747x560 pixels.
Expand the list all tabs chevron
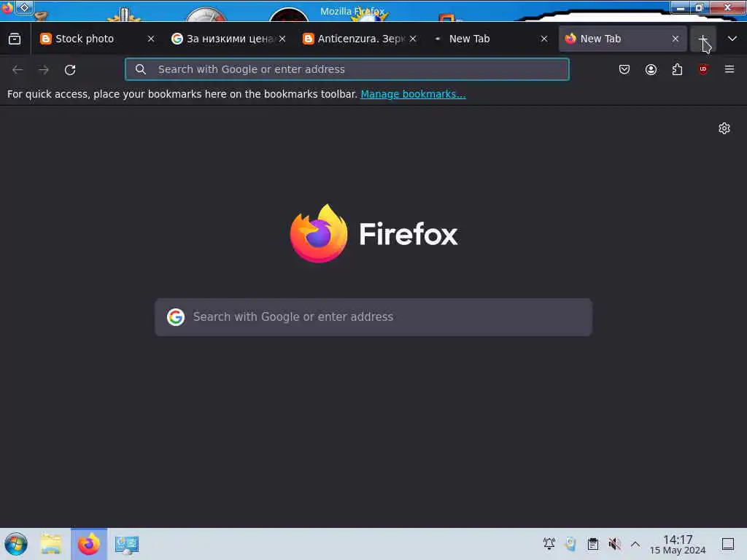tap(732, 39)
